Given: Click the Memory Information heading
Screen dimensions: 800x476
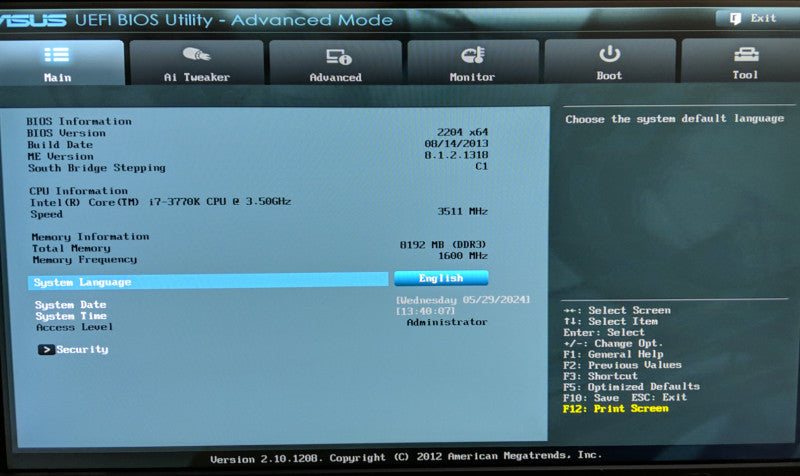Looking at the screenshot, I should coord(90,237).
